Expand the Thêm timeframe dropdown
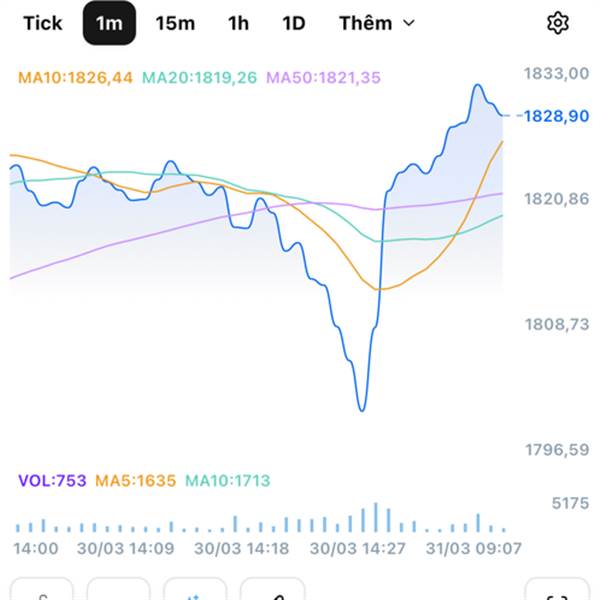The image size is (600, 600). [x=376, y=23]
